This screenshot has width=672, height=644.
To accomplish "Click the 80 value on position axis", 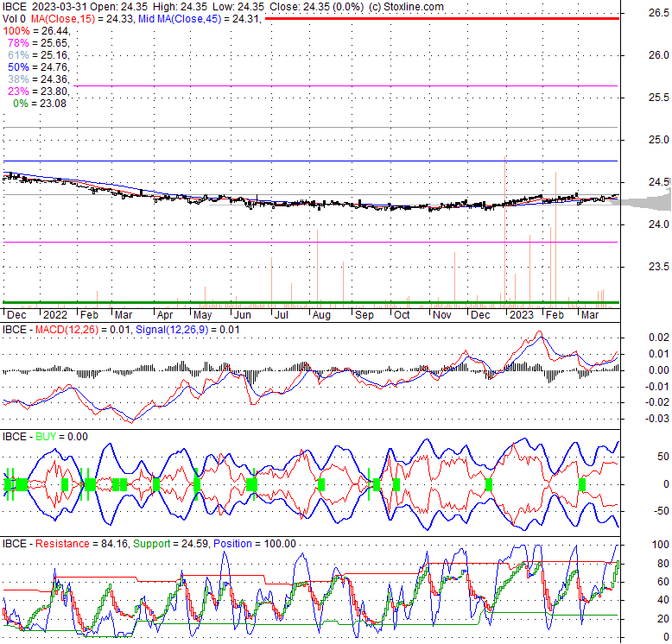I will (x=663, y=564).
